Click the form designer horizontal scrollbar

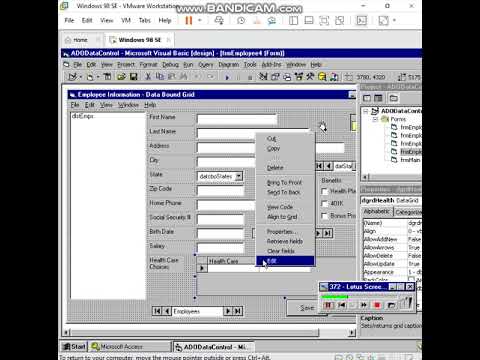pyautogui.click(x=210, y=332)
